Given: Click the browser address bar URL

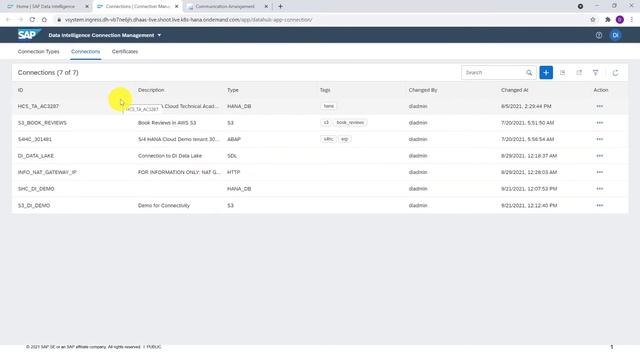Looking at the screenshot, I should (189, 20).
